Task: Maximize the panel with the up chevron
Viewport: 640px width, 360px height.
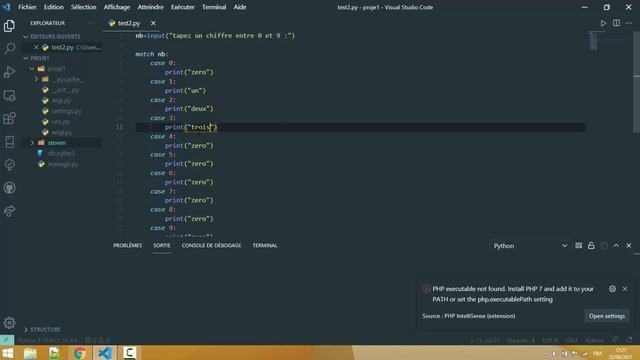Action: coord(616,246)
